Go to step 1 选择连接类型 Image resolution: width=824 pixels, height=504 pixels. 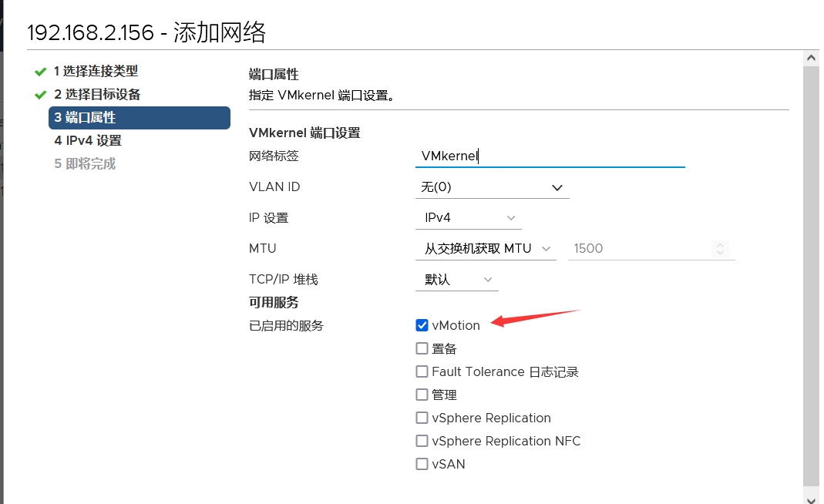pos(96,71)
